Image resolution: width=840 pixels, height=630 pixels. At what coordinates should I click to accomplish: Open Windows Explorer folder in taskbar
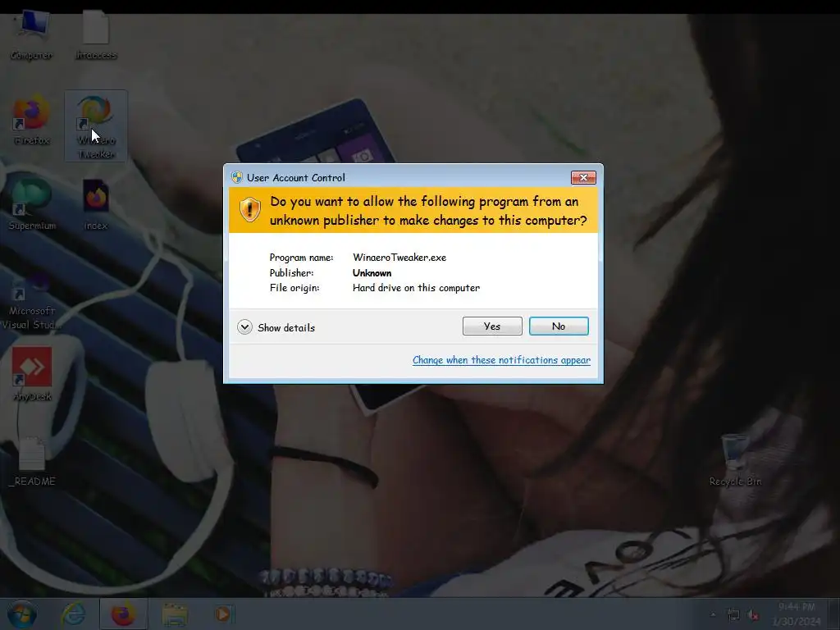pos(175,614)
